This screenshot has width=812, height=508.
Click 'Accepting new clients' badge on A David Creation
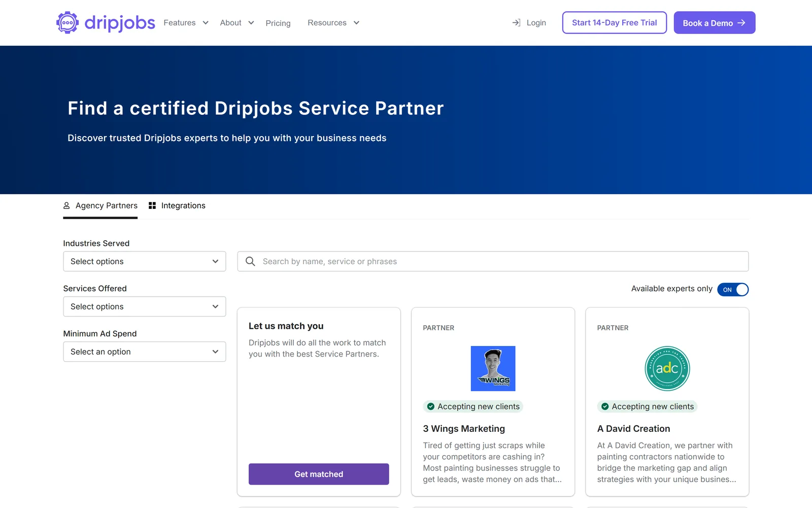point(647,406)
